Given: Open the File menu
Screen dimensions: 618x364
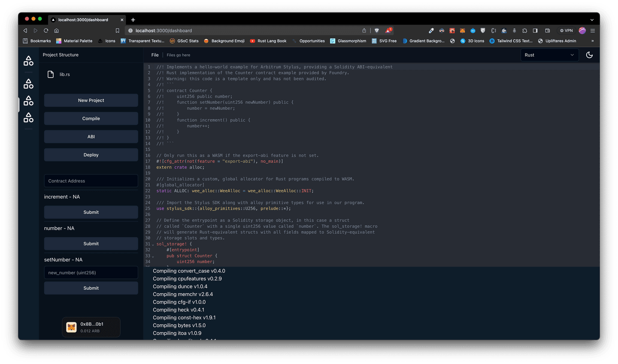Looking at the screenshot, I should pyautogui.click(x=155, y=55).
